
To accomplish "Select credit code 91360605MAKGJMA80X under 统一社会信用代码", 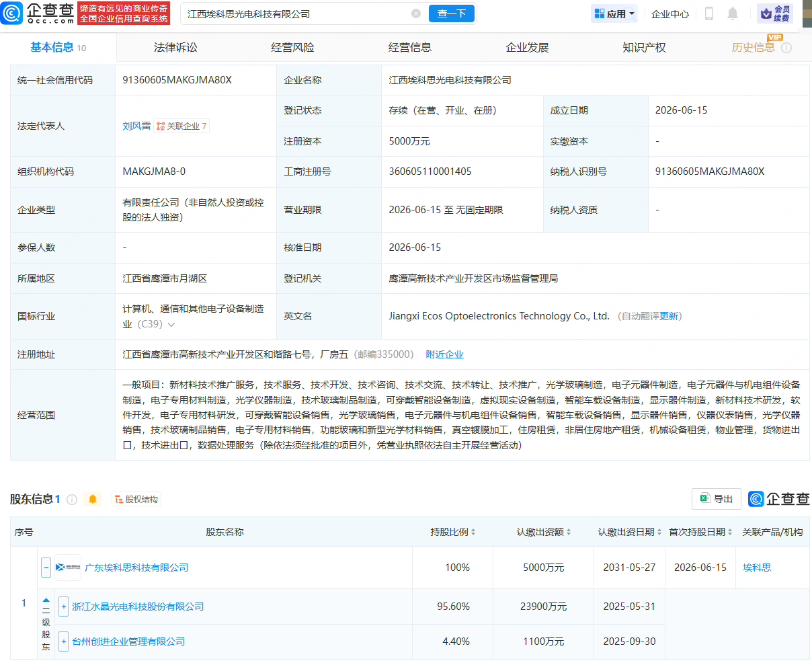I will [177, 80].
